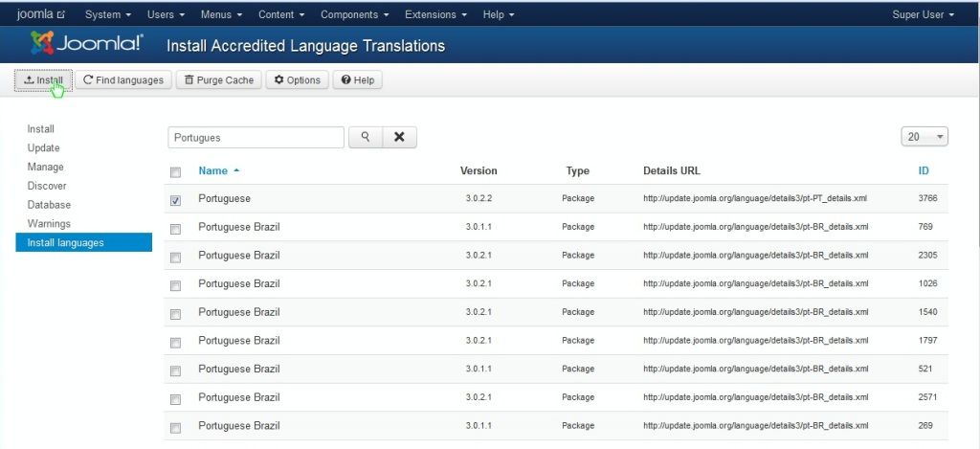Open the Options toolbar button

[298, 80]
